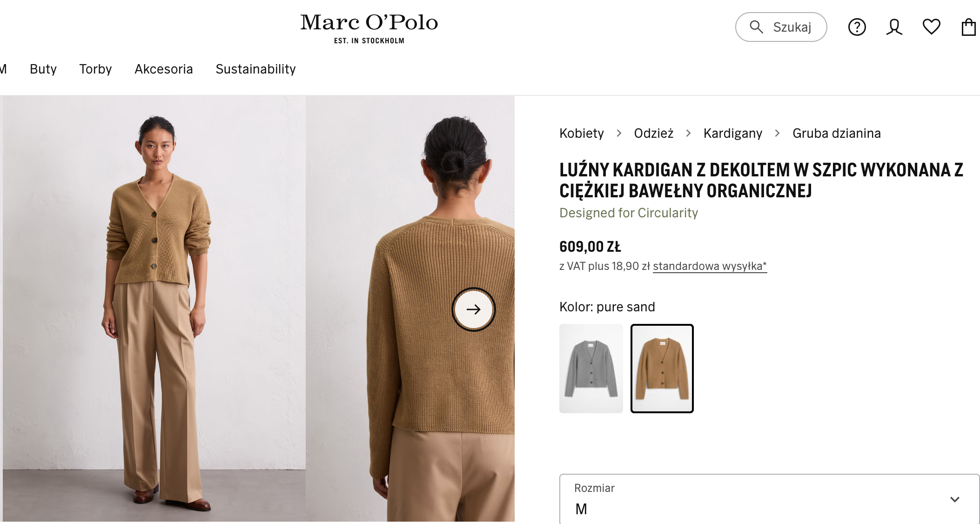This screenshot has width=980, height=524.
Task: Click the next image arrow button
Action: (x=474, y=309)
